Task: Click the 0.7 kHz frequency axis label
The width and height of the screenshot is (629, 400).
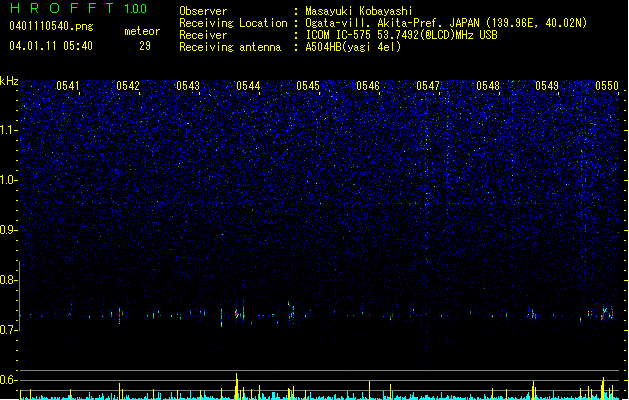Action: [8, 330]
